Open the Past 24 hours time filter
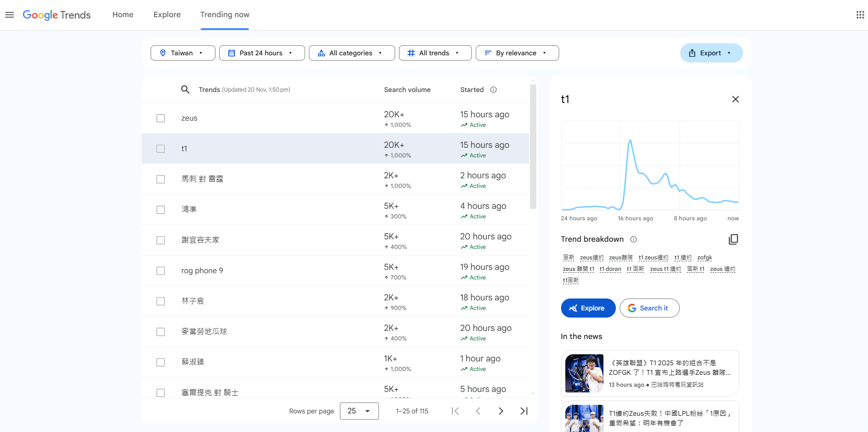The width and height of the screenshot is (868, 432). [x=262, y=53]
